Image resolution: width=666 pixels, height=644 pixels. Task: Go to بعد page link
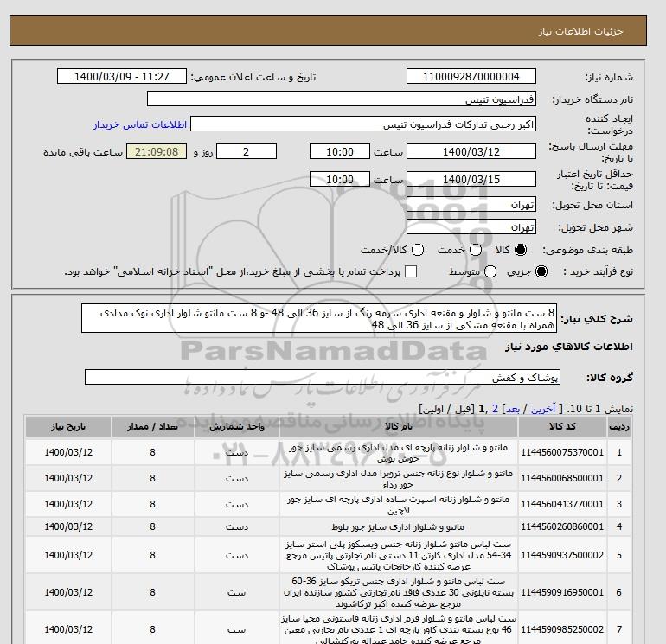click(513, 409)
